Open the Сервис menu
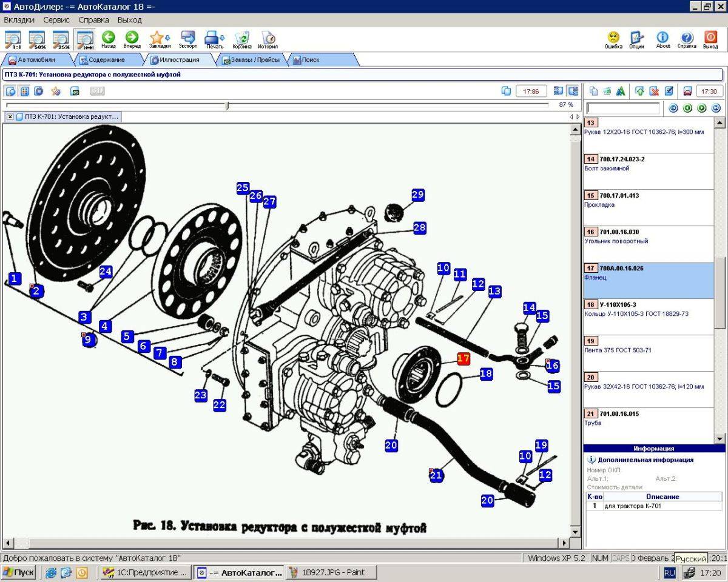The height and width of the screenshot is (582, 728). 56,20
